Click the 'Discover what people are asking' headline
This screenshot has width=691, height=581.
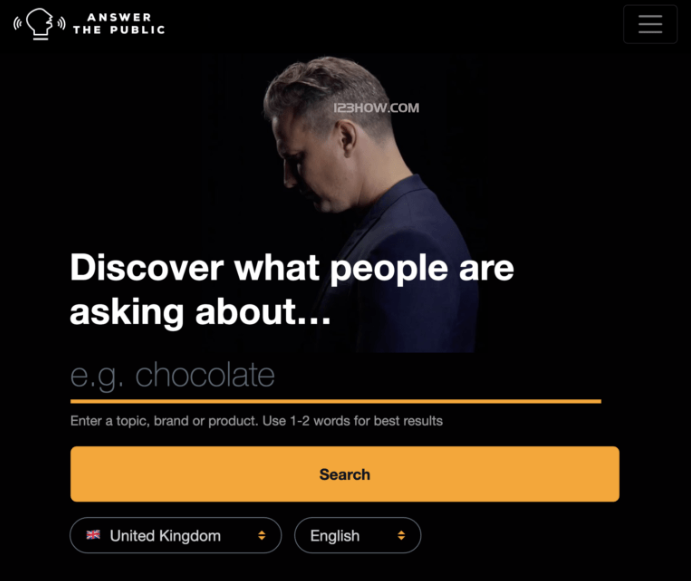tap(292, 289)
